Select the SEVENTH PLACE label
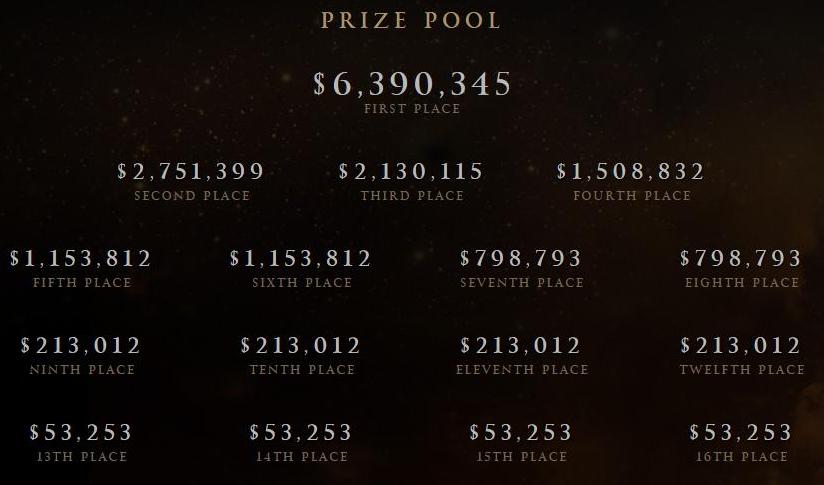The width and height of the screenshot is (824, 485). click(522, 283)
